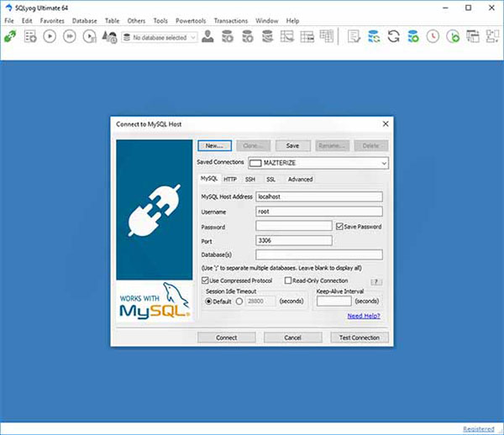
Task: Disable Use Compressed Protocol option
Action: pyautogui.click(x=206, y=280)
